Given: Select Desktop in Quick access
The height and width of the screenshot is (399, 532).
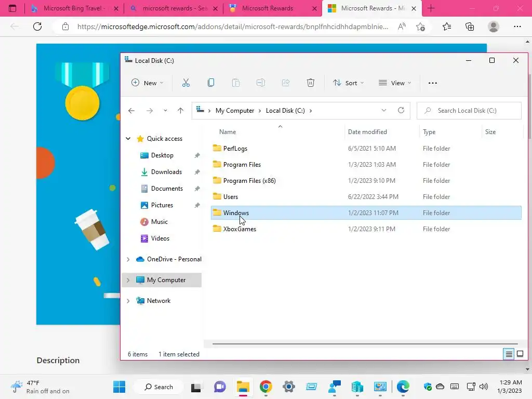Looking at the screenshot, I should pos(162,155).
